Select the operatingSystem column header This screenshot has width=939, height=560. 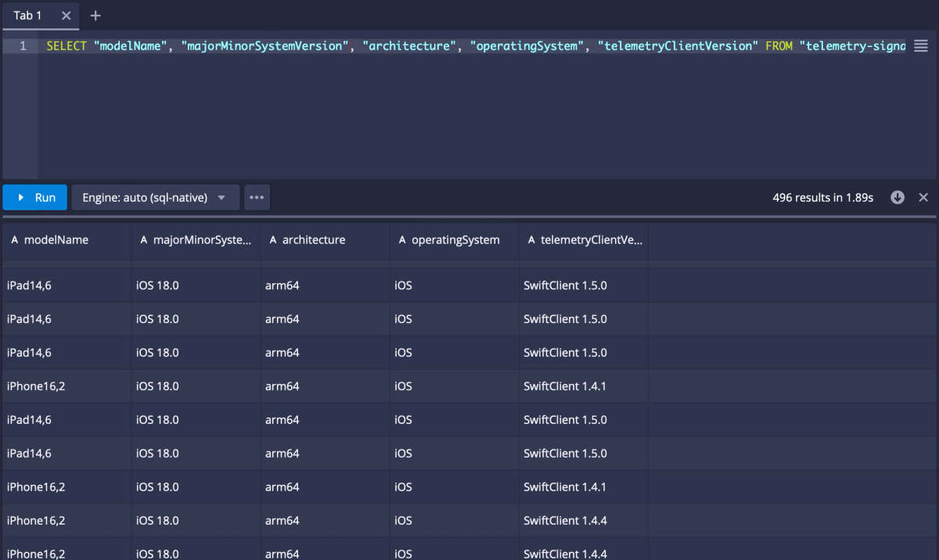tap(455, 240)
